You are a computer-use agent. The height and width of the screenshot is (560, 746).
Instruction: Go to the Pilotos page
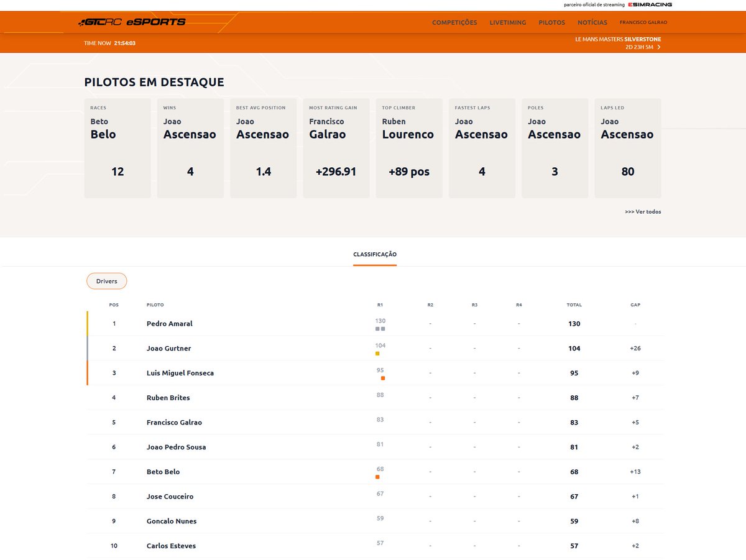click(552, 22)
